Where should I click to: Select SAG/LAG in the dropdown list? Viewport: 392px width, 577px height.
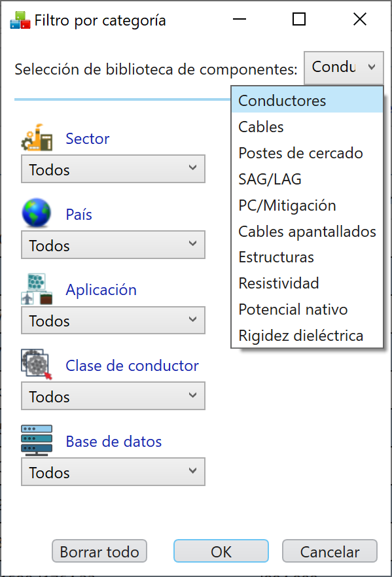pyautogui.click(x=308, y=179)
